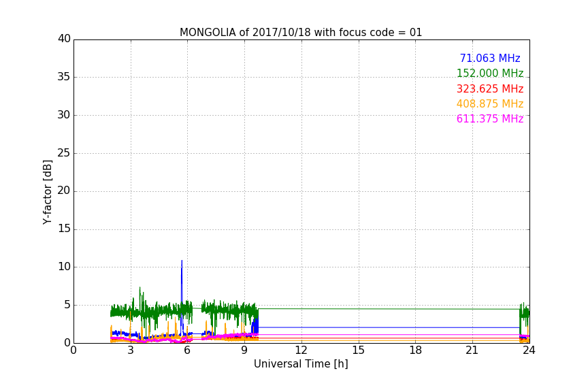The image size is (588, 392).
Task: Click the x-axis tick label 3
Action: pos(131,350)
